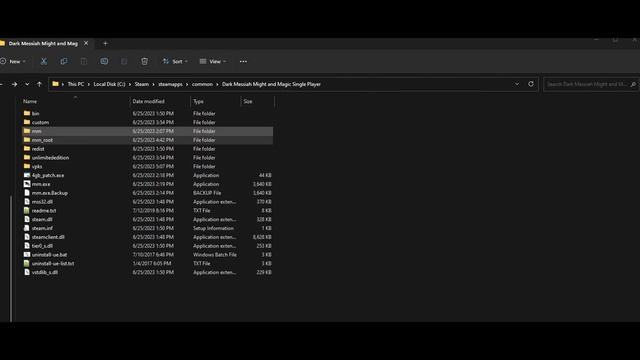Image resolution: width=640 pixels, height=360 pixels.
Task: Click the Copy icon in the toolbar
Action: click(x=64, y=61)
